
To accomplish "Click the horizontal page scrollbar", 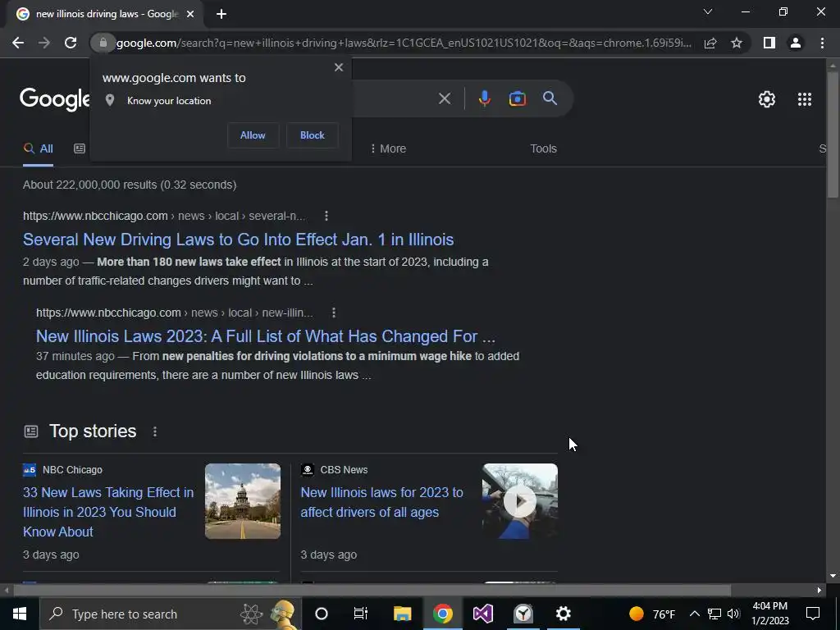I will (x=372, y=591).
